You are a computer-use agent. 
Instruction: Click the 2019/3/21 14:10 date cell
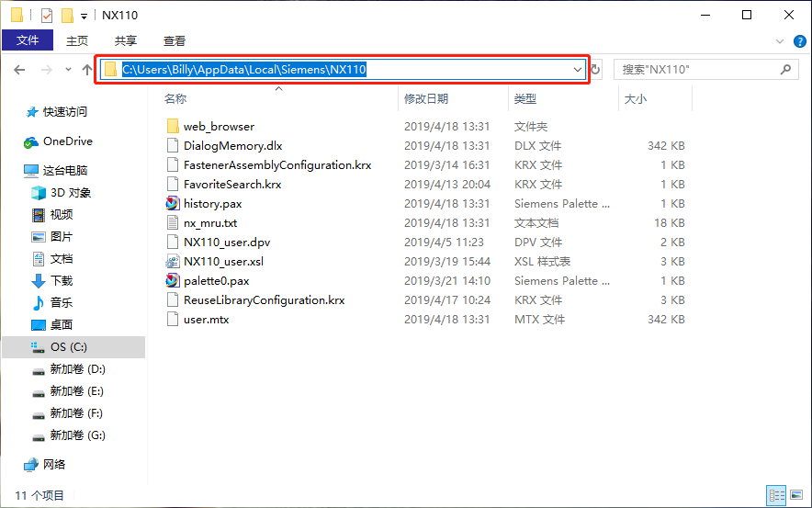447,281
